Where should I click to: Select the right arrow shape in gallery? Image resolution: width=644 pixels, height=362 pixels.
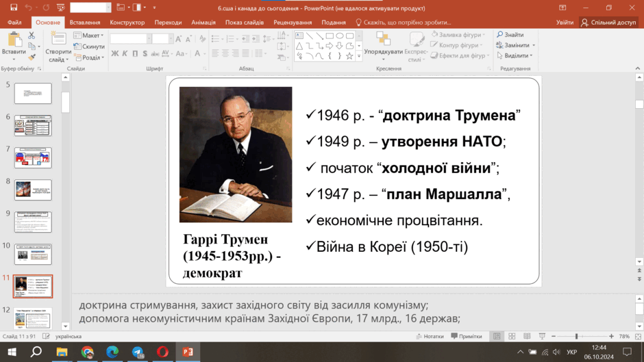330,46
